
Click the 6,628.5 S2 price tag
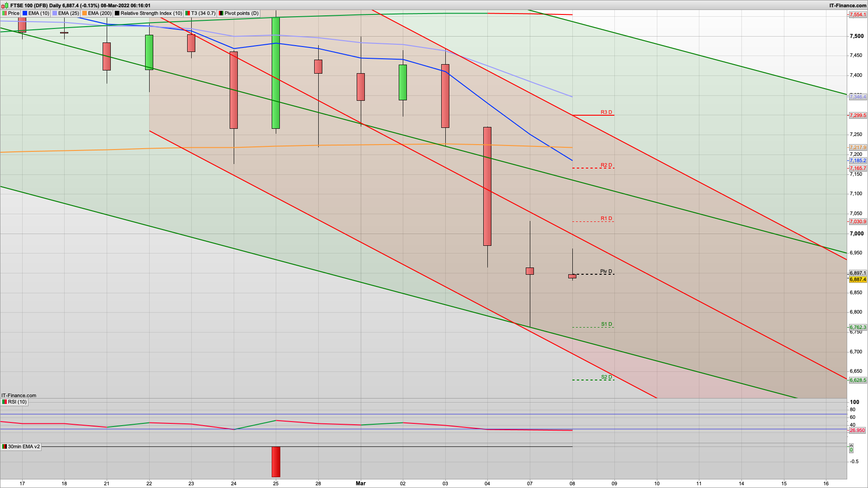(x=858, y=380)
